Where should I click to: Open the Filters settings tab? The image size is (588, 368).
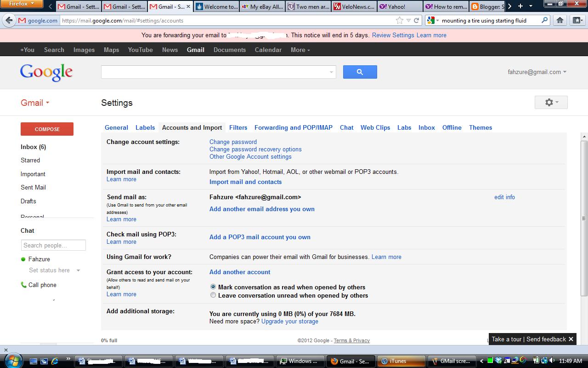(238, 127)
